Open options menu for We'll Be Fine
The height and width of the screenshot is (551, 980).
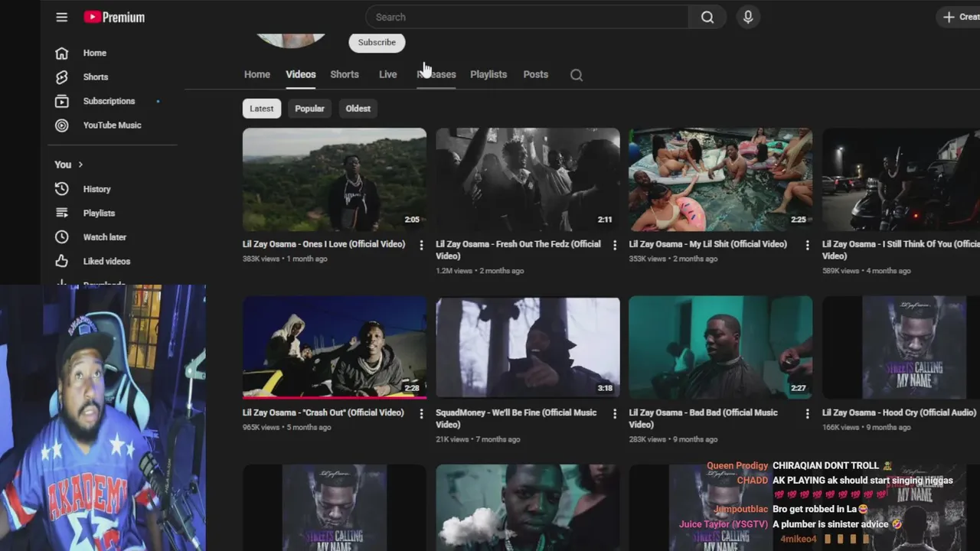(x=614, y=413)
